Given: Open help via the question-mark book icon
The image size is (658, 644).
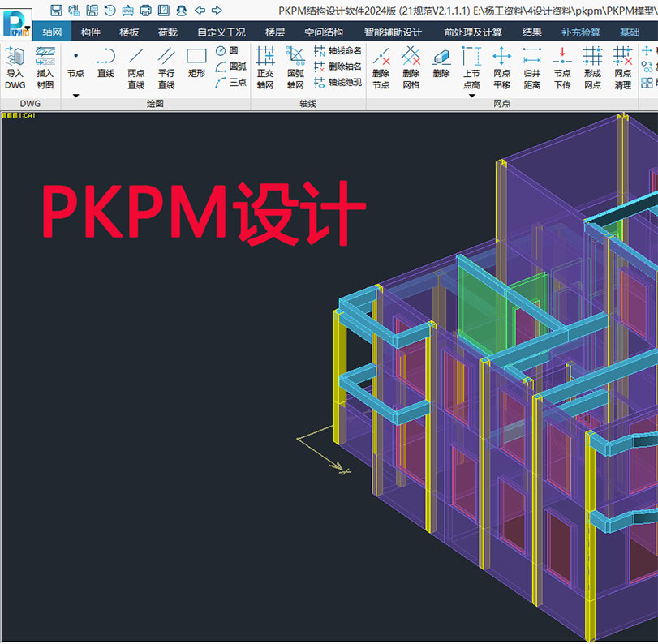Looking at the screenshot, I should (164, 10).
